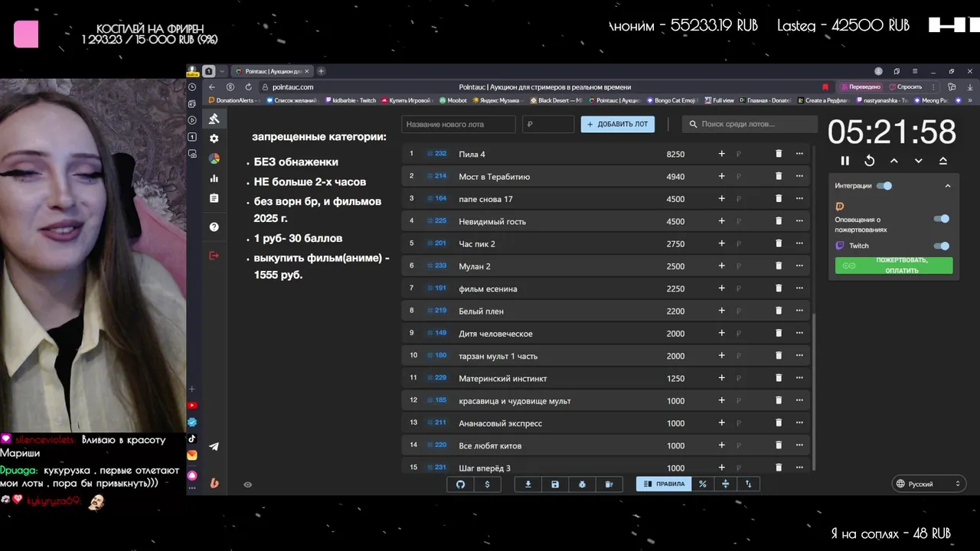980x551 pixels.
Task: Delete the lot Белый плен
Action: 779,311
